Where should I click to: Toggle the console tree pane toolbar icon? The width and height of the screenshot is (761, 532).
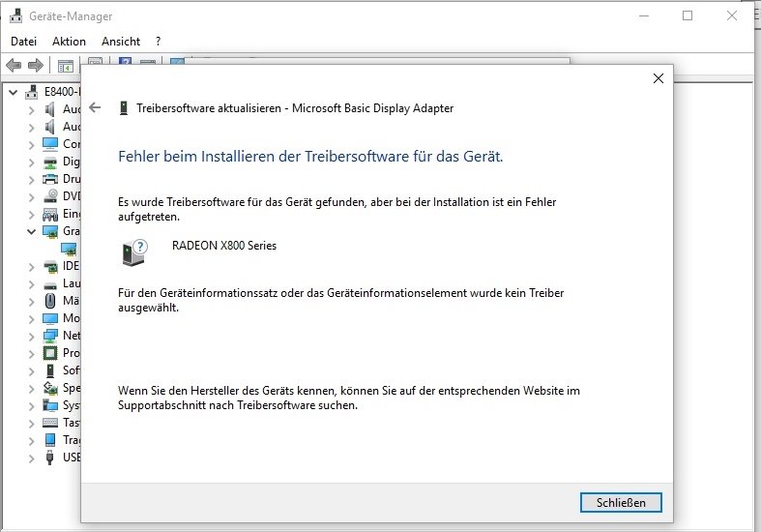tap(65, 66)
